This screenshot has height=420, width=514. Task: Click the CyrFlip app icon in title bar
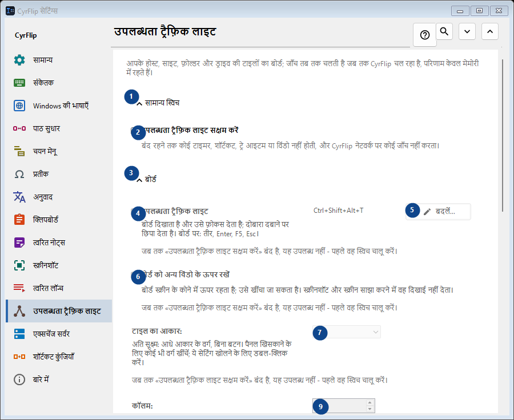click(x=10, y=11)
